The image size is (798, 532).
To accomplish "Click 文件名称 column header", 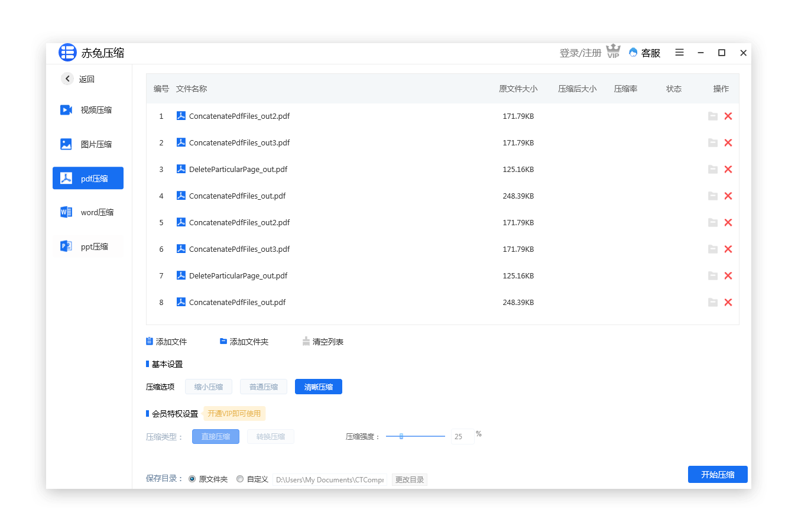I will pos(192,89).
